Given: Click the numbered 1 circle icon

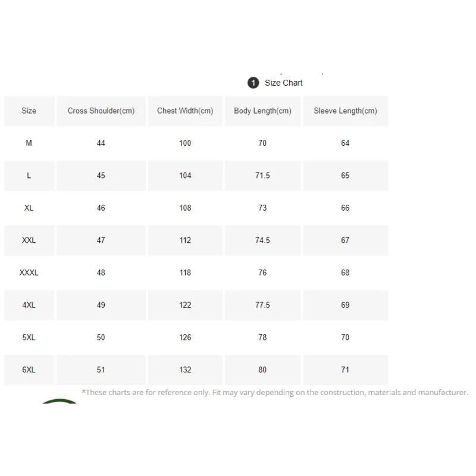Looking at the screenshot, I should click(x=253, y=83).
